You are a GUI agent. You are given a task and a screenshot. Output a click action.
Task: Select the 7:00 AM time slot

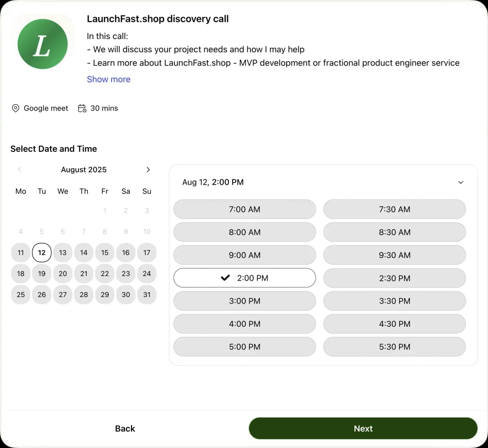pyautogui.click(x=244, y=209)
